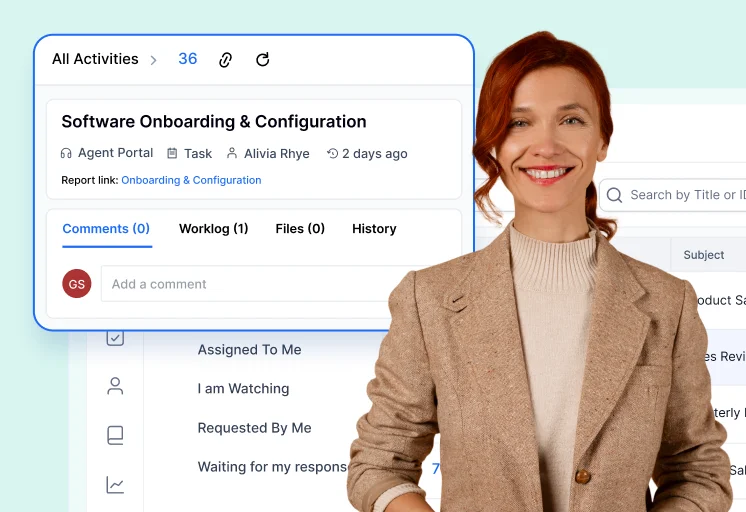Click the Software Onboarding & Configuration title

[x=214, y=122]
